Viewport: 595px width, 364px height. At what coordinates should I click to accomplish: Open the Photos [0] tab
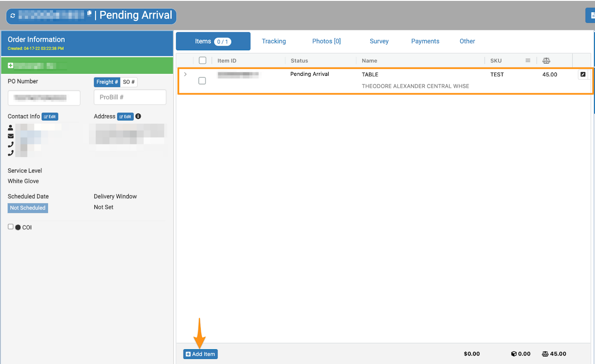[x=326, y=41]
